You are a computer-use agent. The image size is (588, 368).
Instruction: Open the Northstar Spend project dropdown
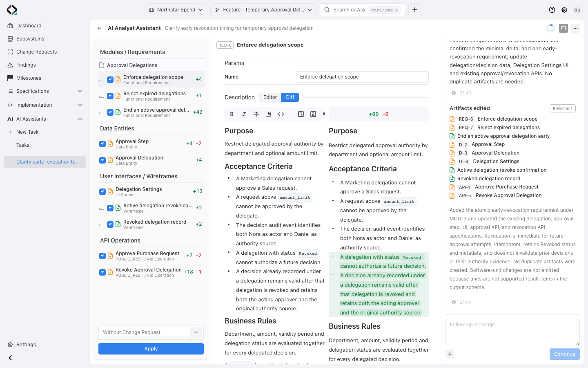[176, 10]
